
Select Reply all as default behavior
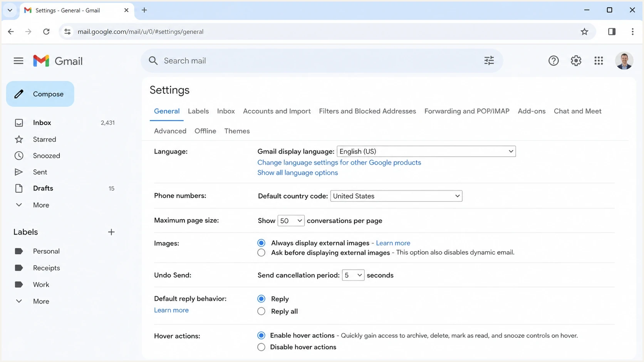261,311
